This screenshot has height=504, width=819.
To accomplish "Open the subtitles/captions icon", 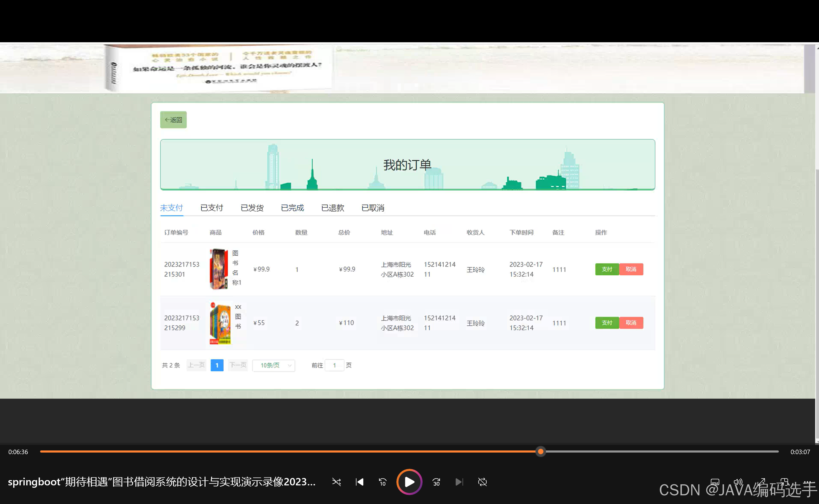I will pyautogui.click(x=715, y=482).
